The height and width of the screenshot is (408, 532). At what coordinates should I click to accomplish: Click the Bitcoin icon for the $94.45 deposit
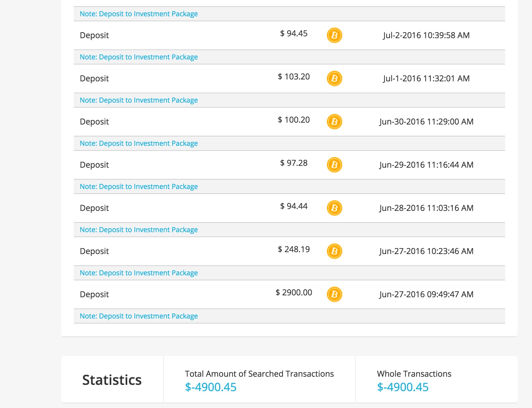click(334, 35)
